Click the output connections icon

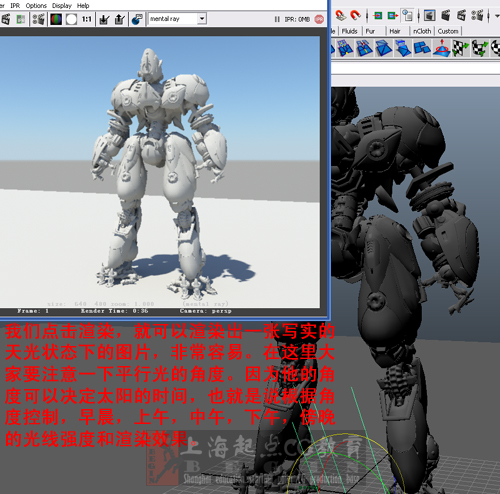click(393, 15)
